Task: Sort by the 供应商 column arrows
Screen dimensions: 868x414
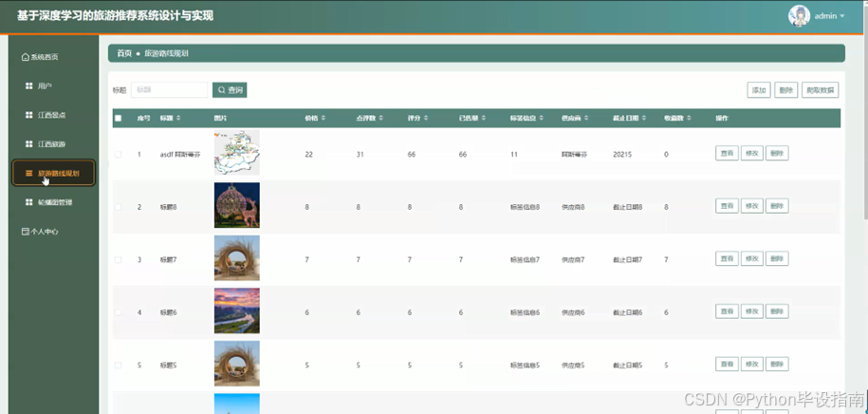Action: [585, 118]
